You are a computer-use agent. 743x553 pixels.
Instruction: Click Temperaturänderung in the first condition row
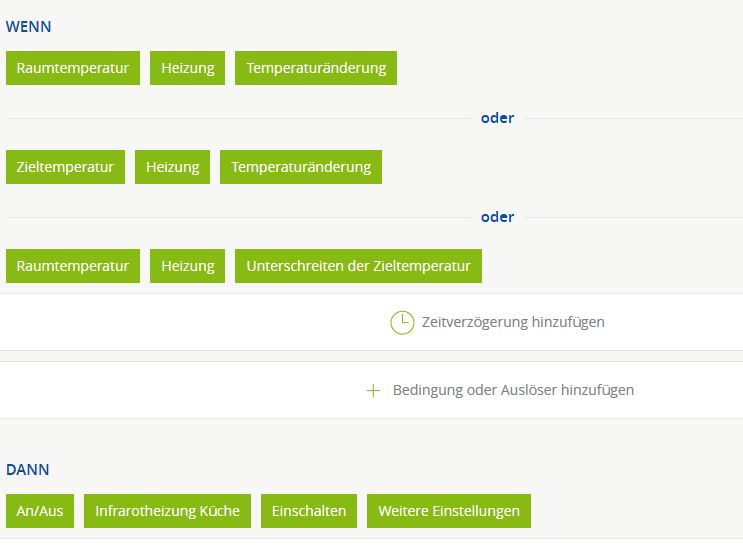point(316,68)
